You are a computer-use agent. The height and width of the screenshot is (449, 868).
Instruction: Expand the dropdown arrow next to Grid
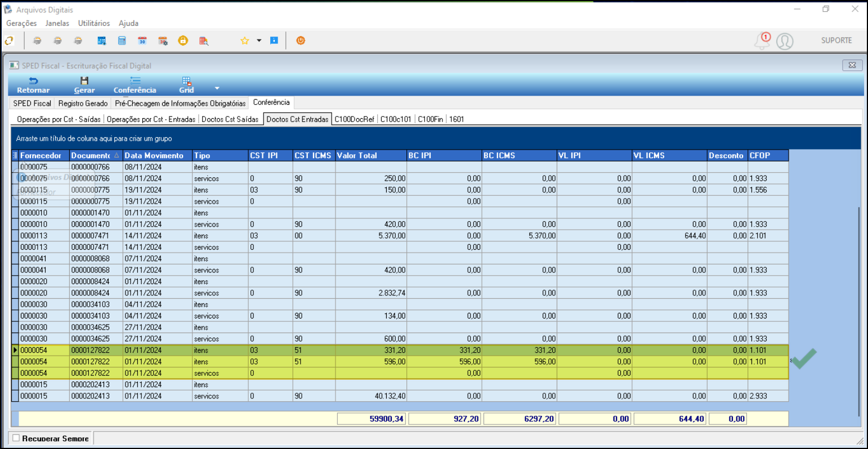pyautogui.click(x=217, y=88)
